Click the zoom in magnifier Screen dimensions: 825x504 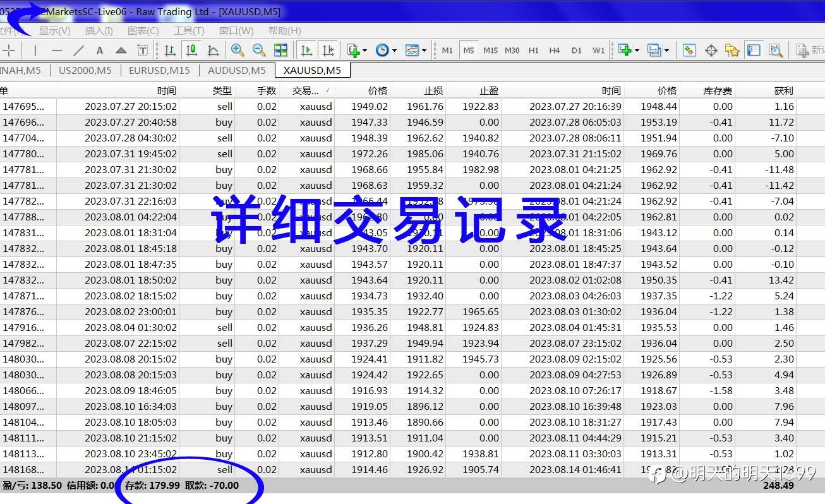pyautogui.click(x=238, y=51)
